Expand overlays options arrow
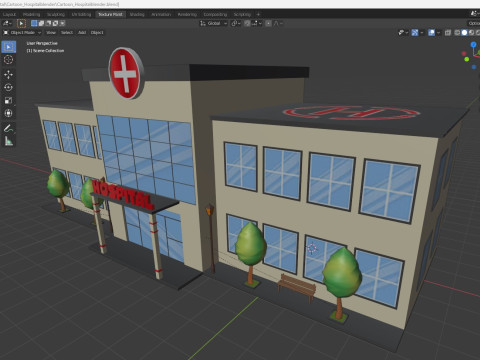The width and height of the screenshot is (480, 360). click(x=438, y=32)
